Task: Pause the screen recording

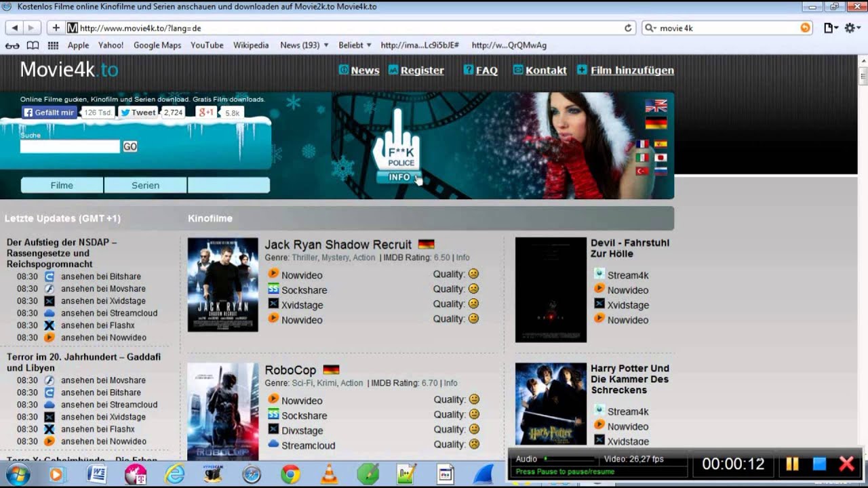Action: coord(792,464)
